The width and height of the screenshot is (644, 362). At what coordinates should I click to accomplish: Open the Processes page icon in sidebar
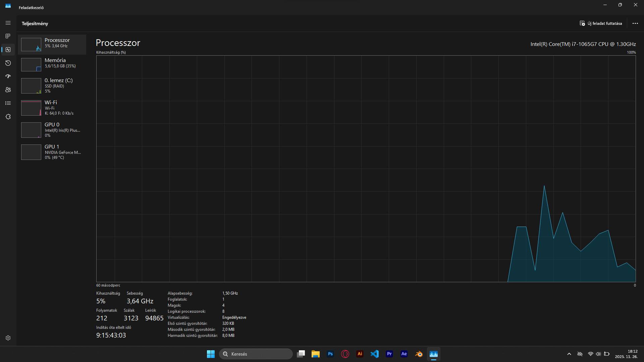[x=8, y=36]
